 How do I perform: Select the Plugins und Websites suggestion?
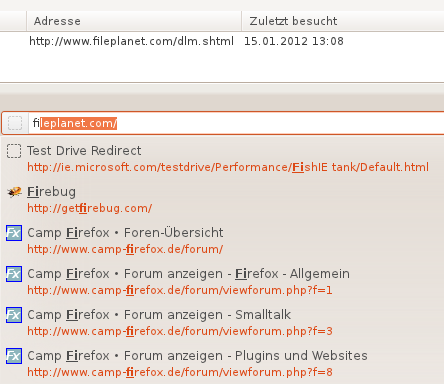click(222, 364)
